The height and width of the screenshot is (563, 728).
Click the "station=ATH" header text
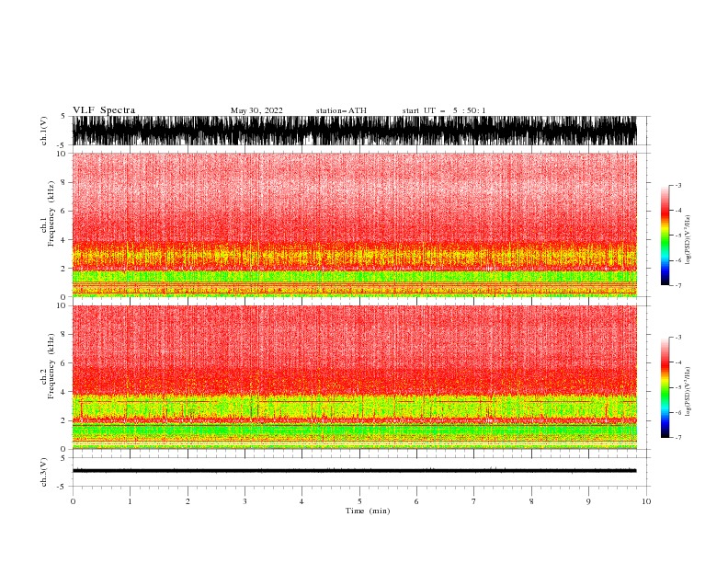click(341, 110)
